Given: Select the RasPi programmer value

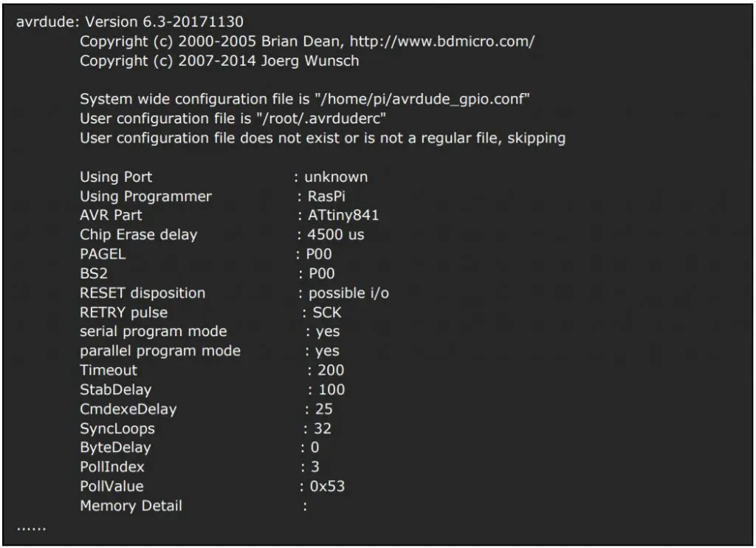Looking at the screenshot, I should click(x=326, y=196).
